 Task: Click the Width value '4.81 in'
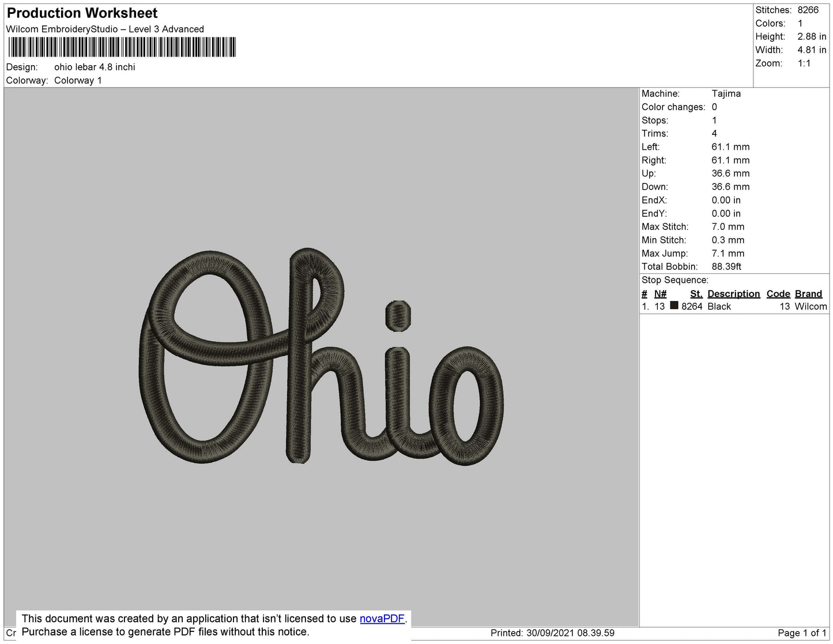(x=812, y=50)
